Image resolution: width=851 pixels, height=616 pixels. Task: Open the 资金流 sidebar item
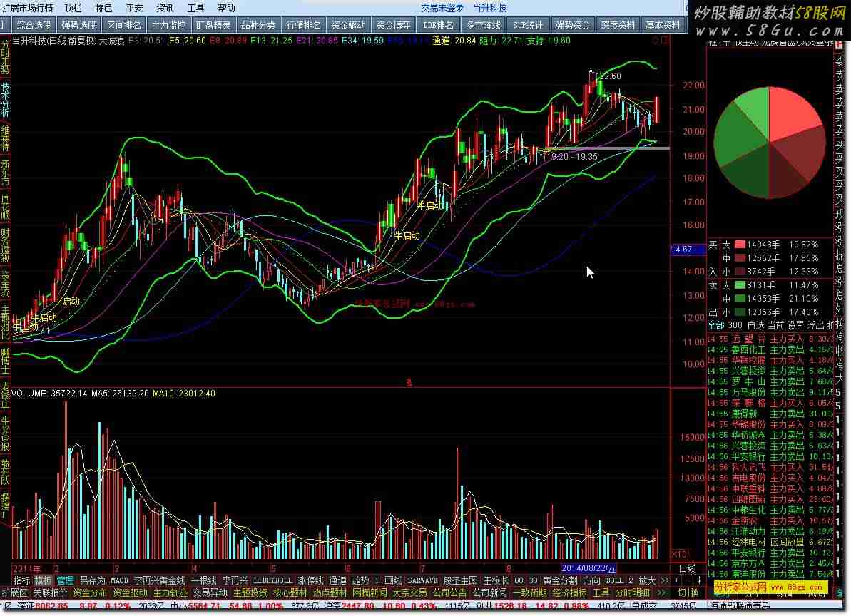(6, 284)
